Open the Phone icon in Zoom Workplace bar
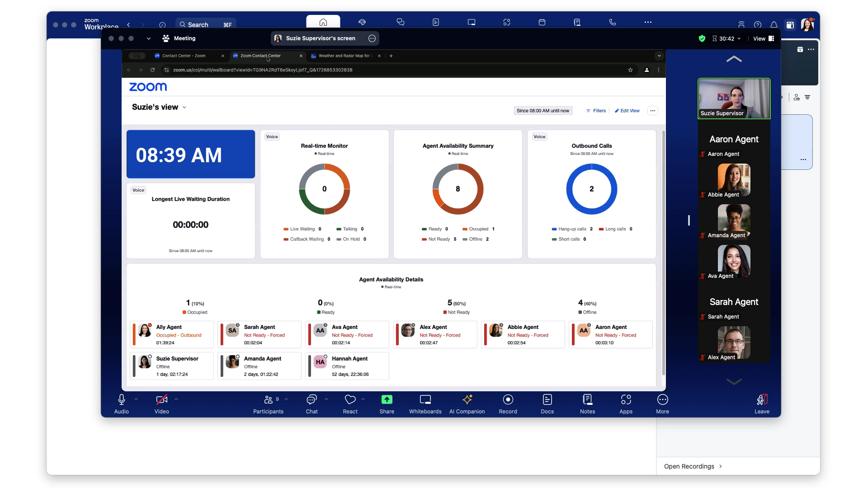The width and height of the screenshot is (868, 488). (x=613, y=22)
